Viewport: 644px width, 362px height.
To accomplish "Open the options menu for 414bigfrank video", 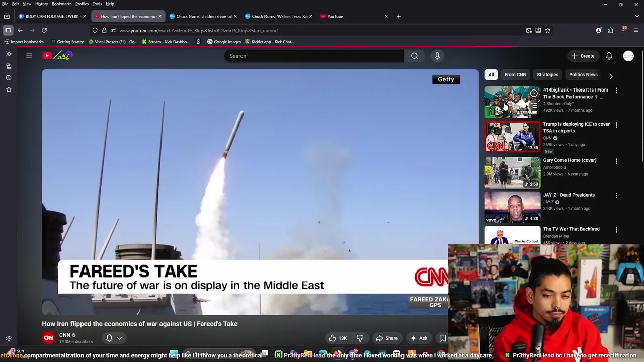I will click(x=616, y=90).
